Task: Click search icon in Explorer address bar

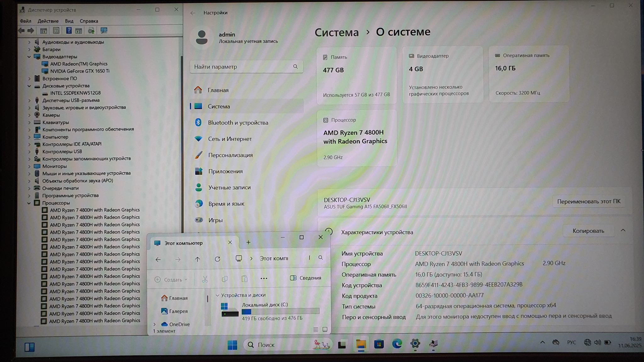Action: [320, 258]
